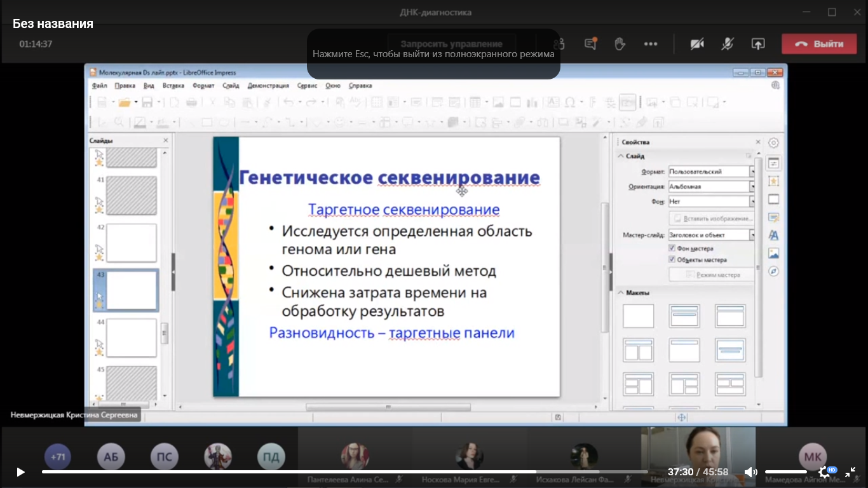Image resolution: width=868 pixels, height=488 pixels.
Task: Click the red Выйти button
Action: (x=820, y=44)
